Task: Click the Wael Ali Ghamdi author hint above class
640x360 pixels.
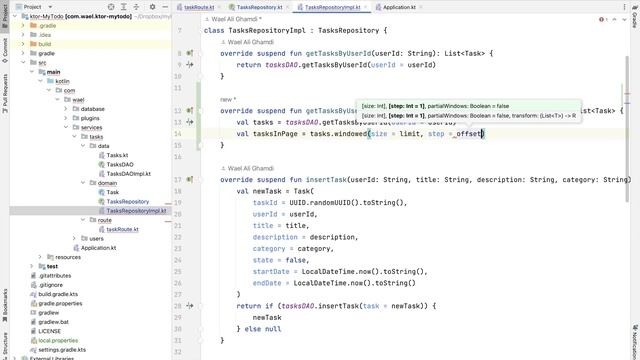Action: pyautogui.click(x=233, y=19)
